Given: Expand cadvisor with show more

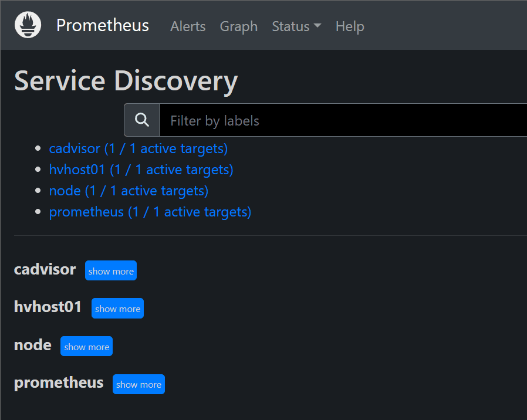Looking at the screenshot, I should pyautogui.click(x=111, y=271).
